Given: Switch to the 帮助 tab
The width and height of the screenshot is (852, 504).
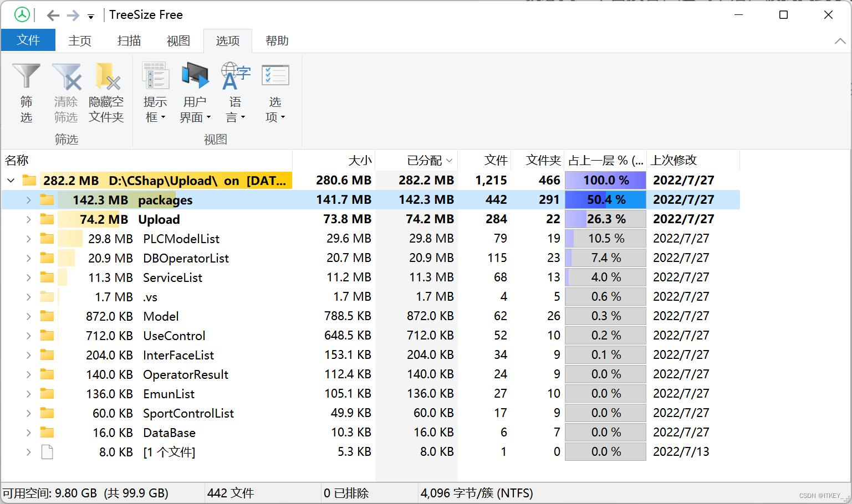Looking at the screenshot, I should pos(277,40).
